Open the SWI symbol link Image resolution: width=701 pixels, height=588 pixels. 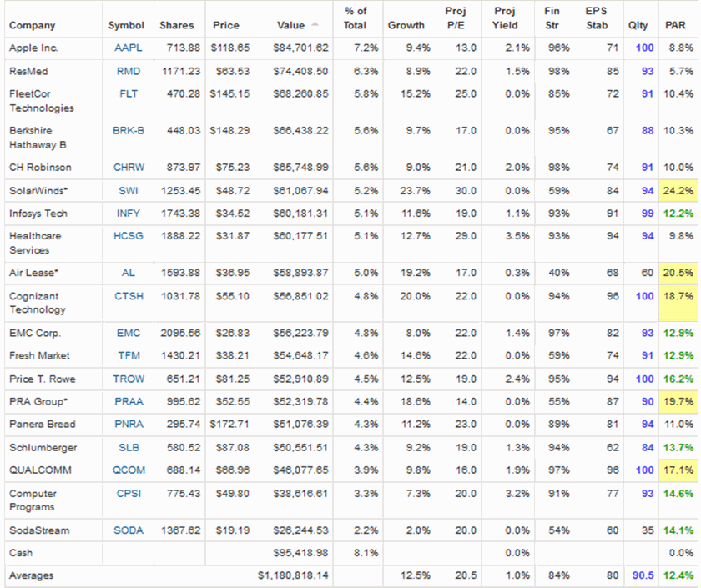(x=129, y=191)
